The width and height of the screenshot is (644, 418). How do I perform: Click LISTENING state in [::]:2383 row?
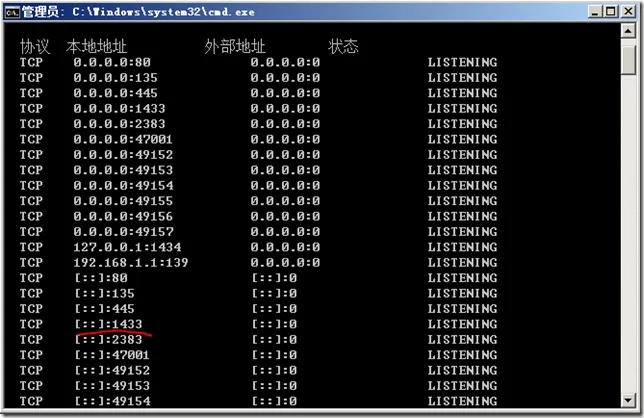tap(462, 340)
